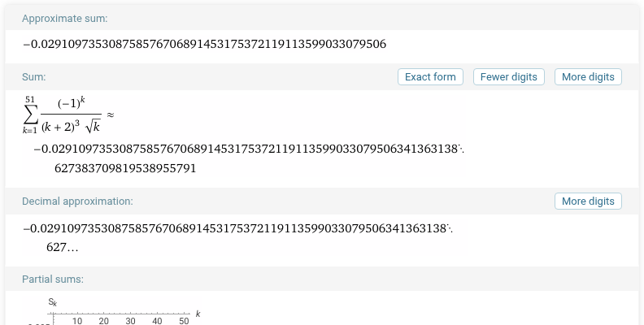Select the Partial sums heading
Viewport: 644px width, 325px height.
pos(53,279)
